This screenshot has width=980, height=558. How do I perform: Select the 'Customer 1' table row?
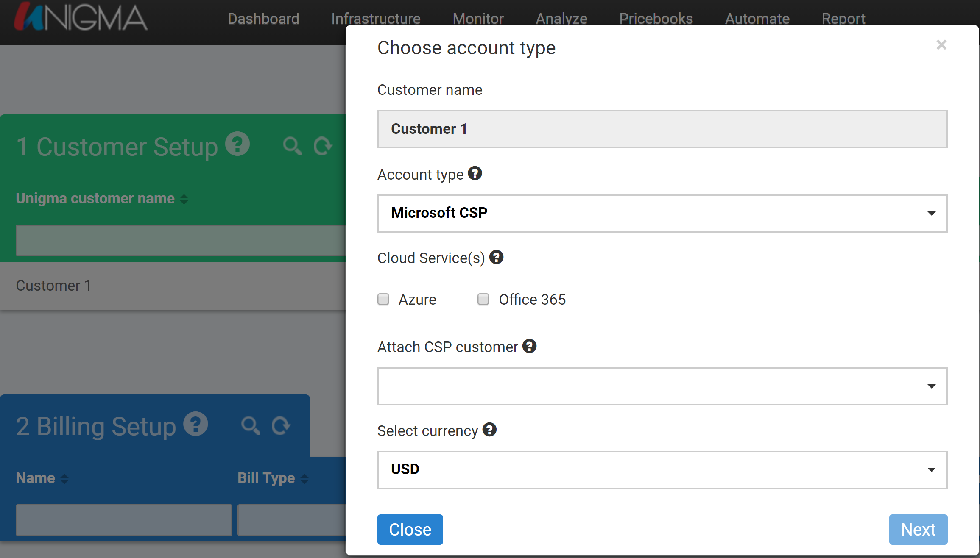[173, 286]
